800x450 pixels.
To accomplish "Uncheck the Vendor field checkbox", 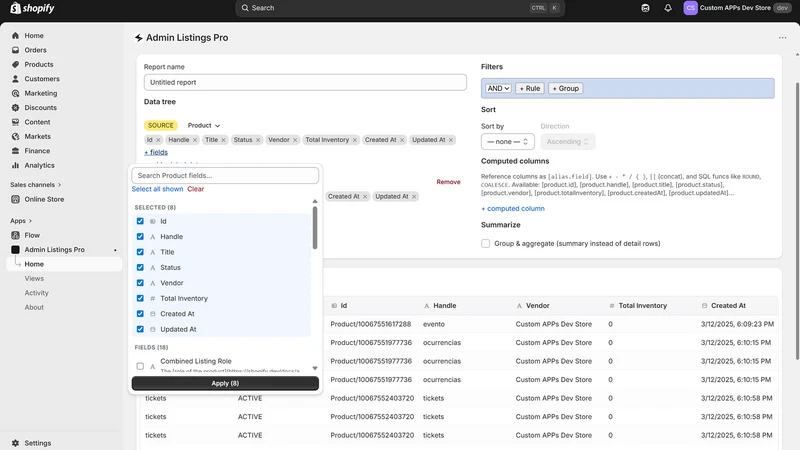I will click(140, 283).
